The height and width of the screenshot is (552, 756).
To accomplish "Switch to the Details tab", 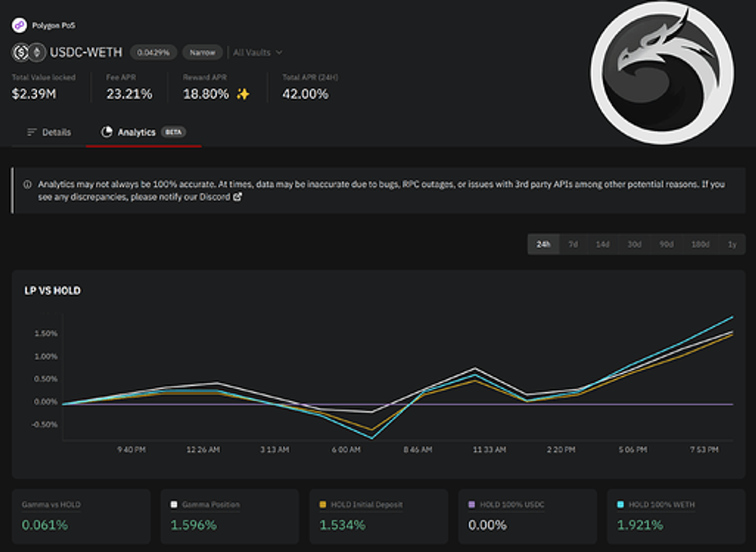I will [49, 132].
